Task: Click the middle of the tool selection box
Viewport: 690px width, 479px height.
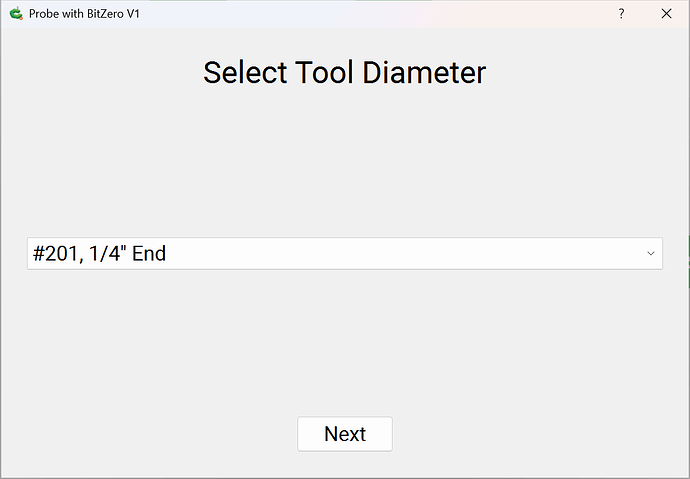Action: 344,254
